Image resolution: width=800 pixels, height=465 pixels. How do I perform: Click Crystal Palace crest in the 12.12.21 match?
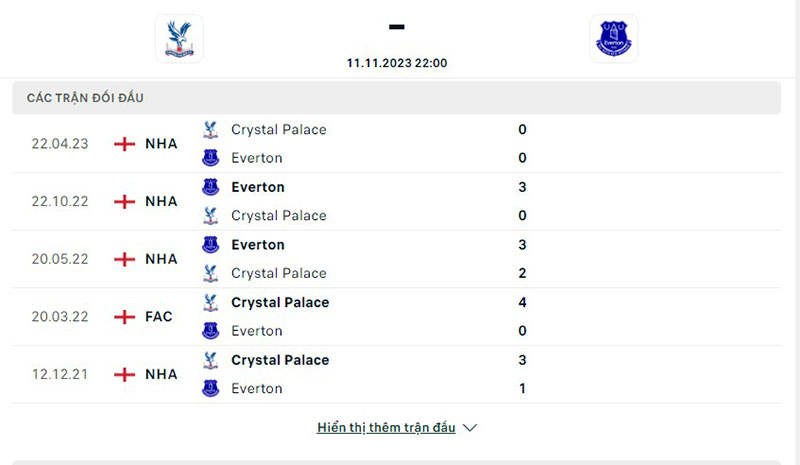pos(210,360)
